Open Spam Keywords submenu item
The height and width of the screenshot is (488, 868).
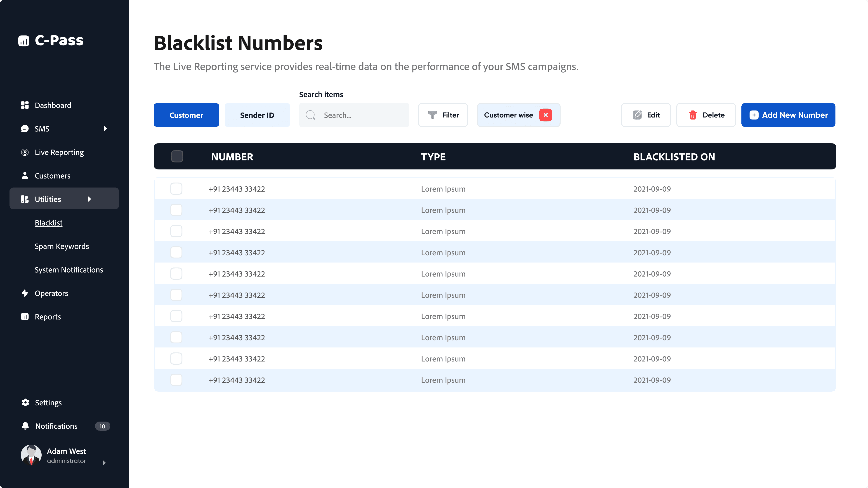pyautogui.click(x=62, y=246)
